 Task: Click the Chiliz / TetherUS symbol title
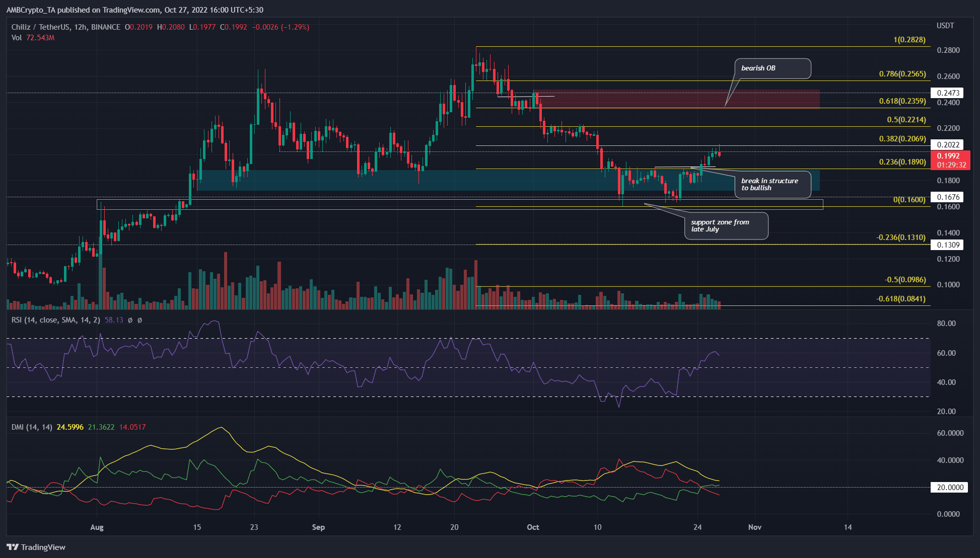click(65, 27)
